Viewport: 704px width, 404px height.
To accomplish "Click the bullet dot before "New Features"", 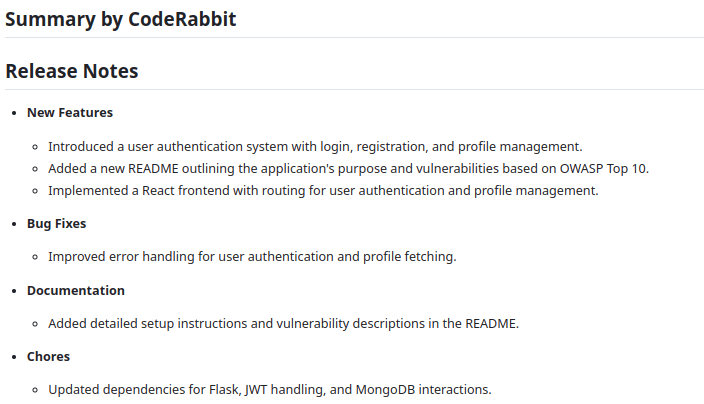I will (13, 113).
